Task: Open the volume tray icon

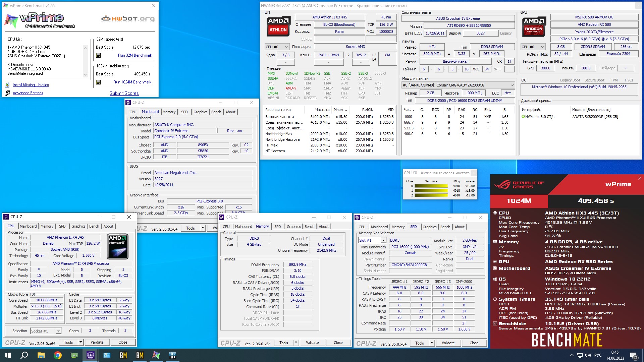Action: [x=588, y=355]
